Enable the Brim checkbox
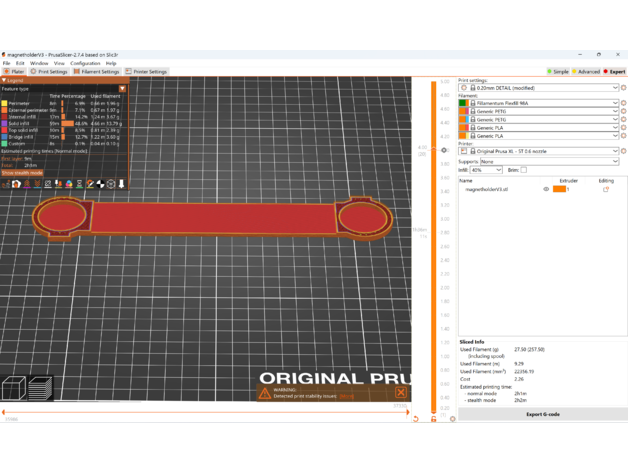Screen dimensions: 628x472 [523, 170]
